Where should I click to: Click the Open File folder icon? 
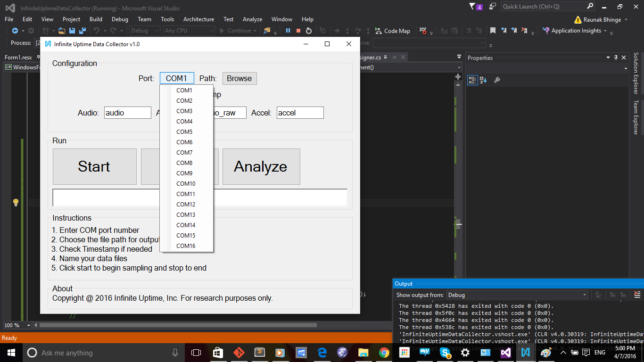[62, 31]
